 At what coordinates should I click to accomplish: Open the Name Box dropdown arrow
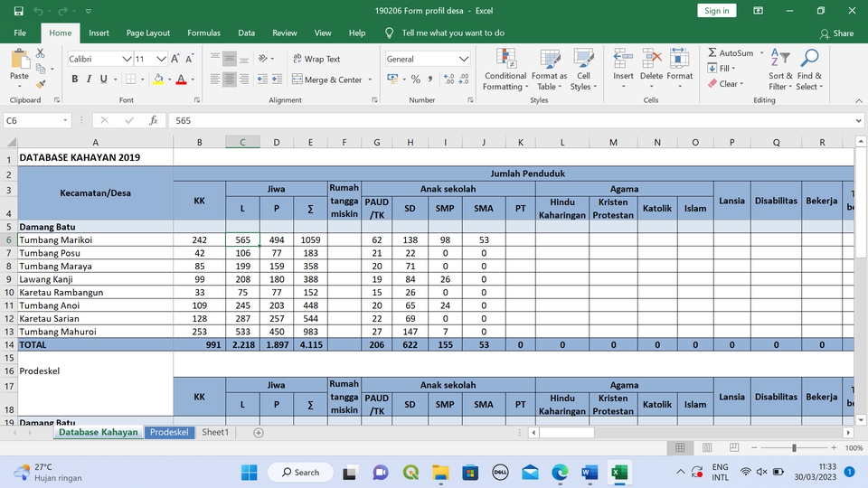pos(65,120)
